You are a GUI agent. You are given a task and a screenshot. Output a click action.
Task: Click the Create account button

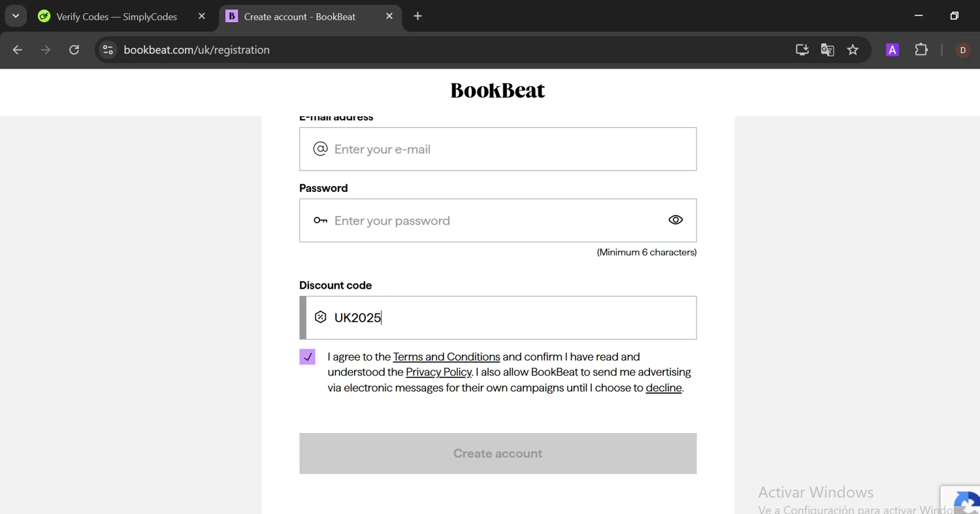498,453
